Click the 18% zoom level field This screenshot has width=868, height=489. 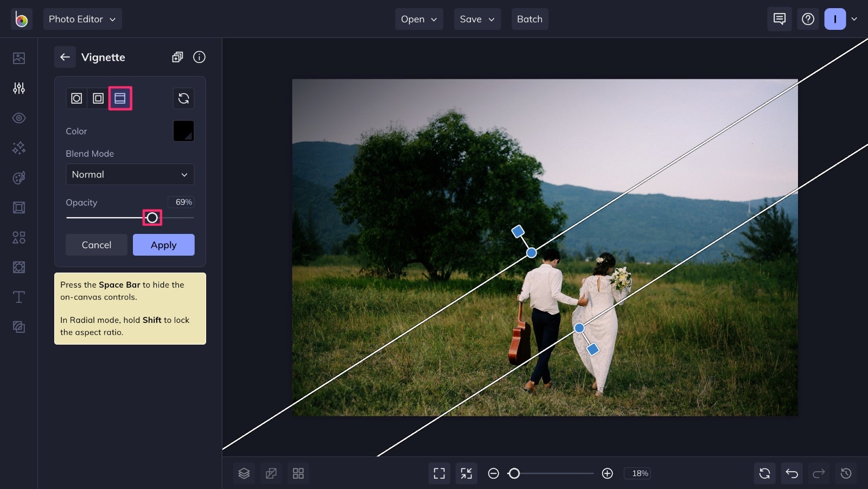(638, 473)
